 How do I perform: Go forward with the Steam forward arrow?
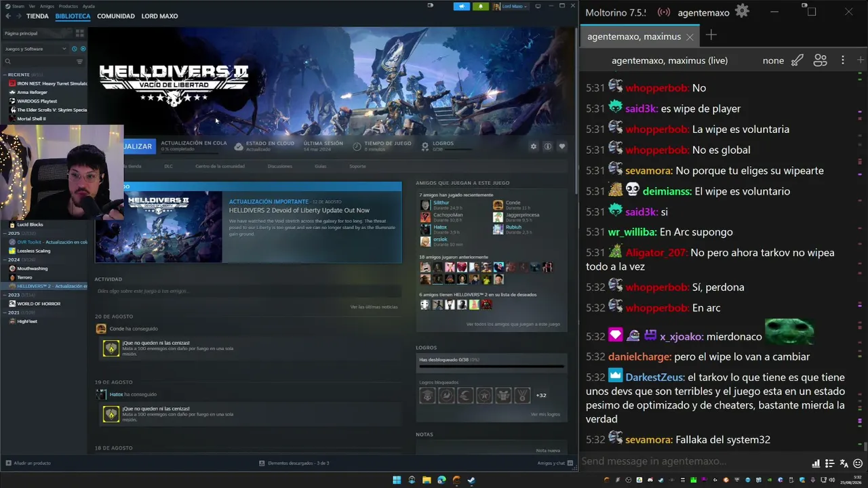click(x=18, y=16)
